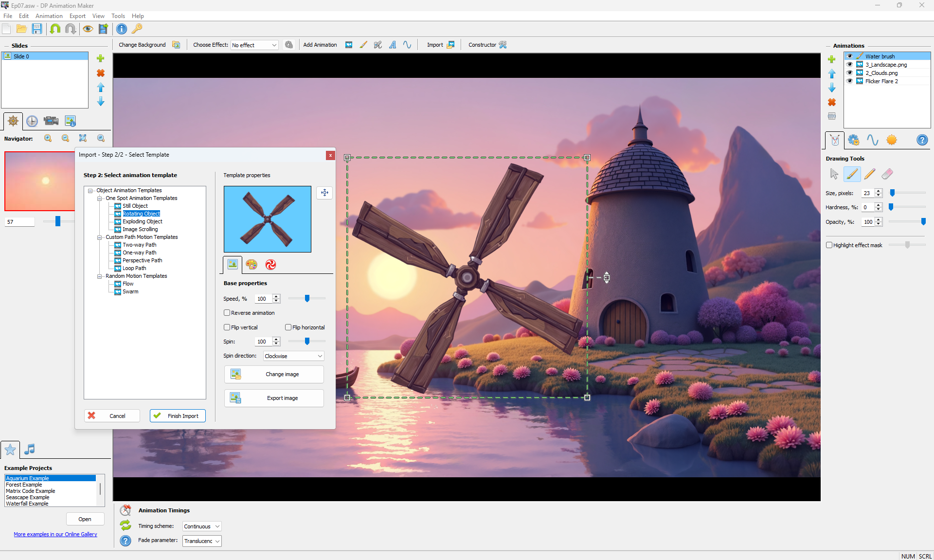The height and width of the screenshot is (560, 934).
Task: Open the Spin direction dropdown
Action: [x=293, y=356]
